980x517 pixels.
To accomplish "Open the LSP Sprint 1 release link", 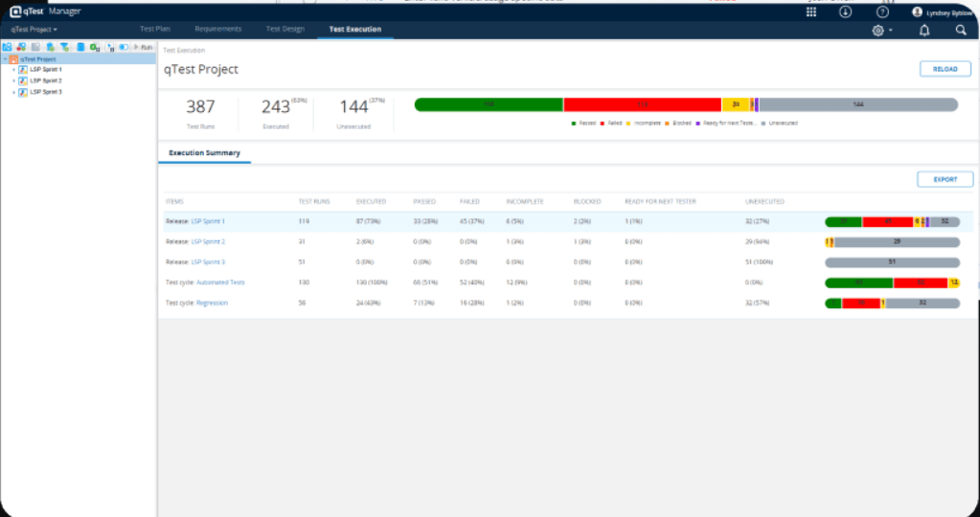I will pos(208,222).
